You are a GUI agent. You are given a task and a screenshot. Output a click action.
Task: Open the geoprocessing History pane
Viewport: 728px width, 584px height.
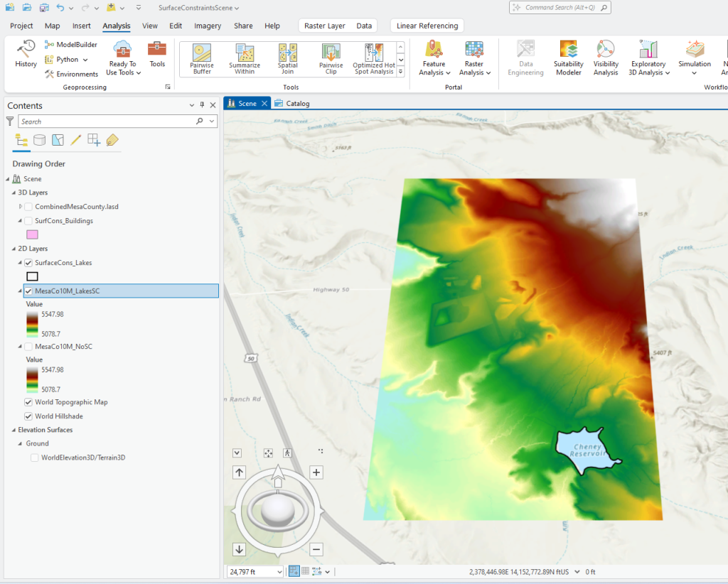point(26,55)
